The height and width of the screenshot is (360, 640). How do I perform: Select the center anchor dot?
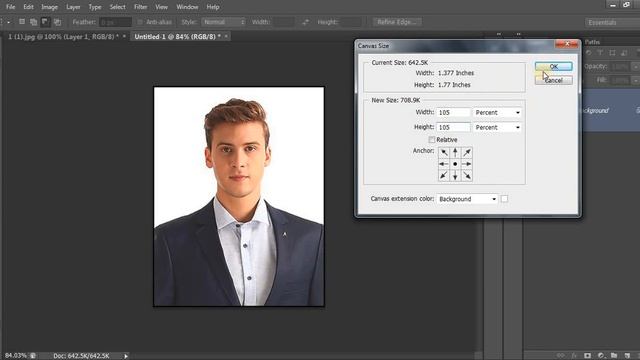(455, 164)
